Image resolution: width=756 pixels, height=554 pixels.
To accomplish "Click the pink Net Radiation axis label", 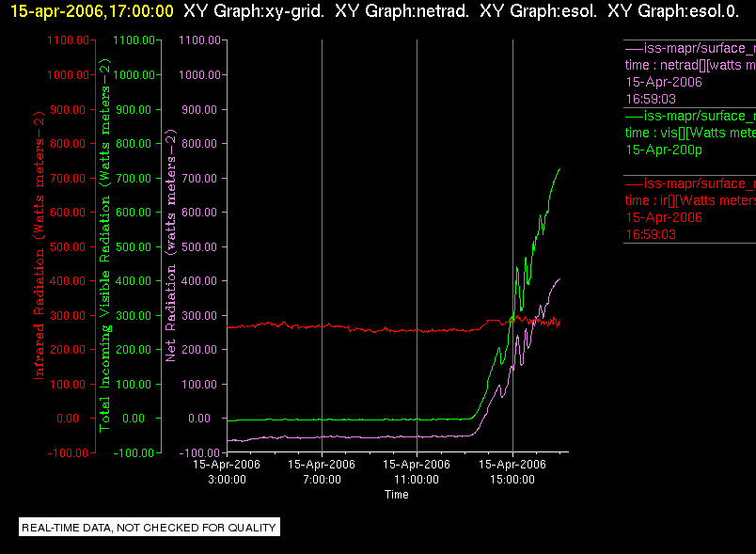I will point(170,245).
